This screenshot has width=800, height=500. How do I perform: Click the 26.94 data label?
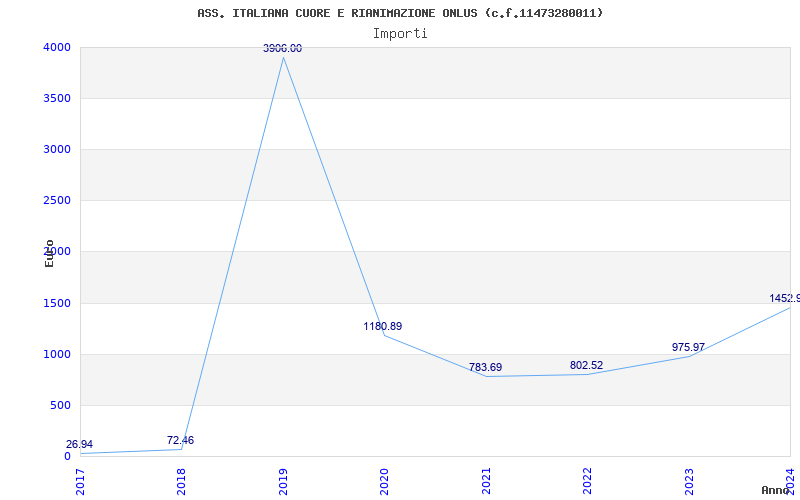[x=79, y=444]
